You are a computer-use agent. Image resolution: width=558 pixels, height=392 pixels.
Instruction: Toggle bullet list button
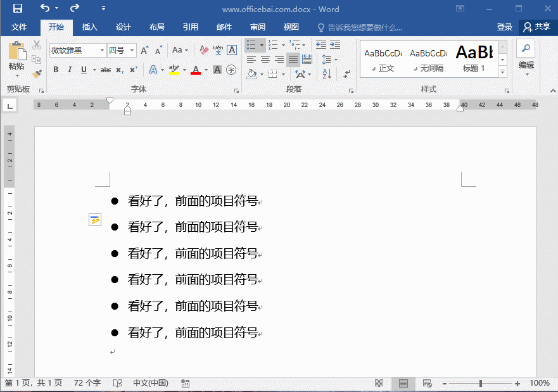251,45
